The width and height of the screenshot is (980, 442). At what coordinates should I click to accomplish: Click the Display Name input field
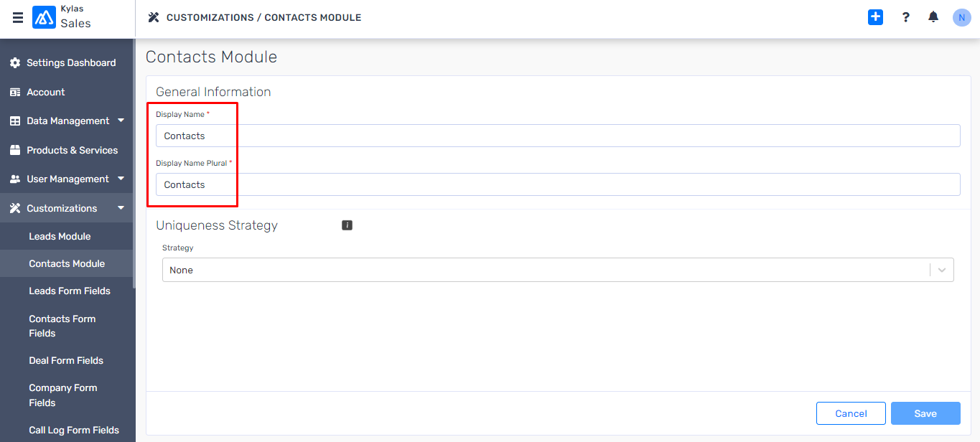[558, 136]
